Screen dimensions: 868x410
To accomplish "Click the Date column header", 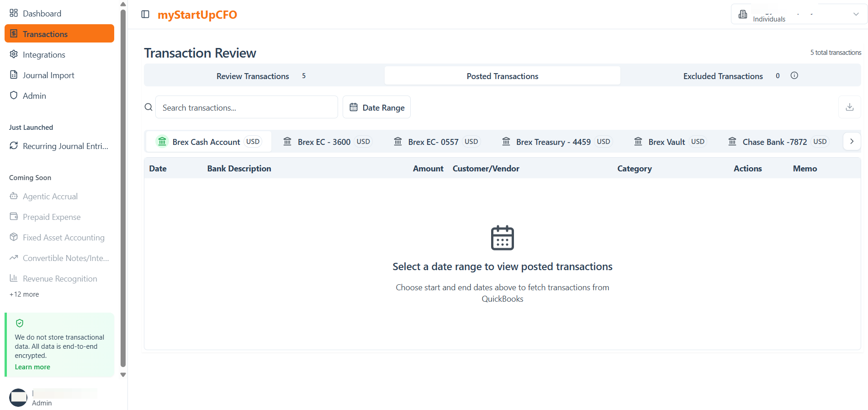I will point(158,168).
